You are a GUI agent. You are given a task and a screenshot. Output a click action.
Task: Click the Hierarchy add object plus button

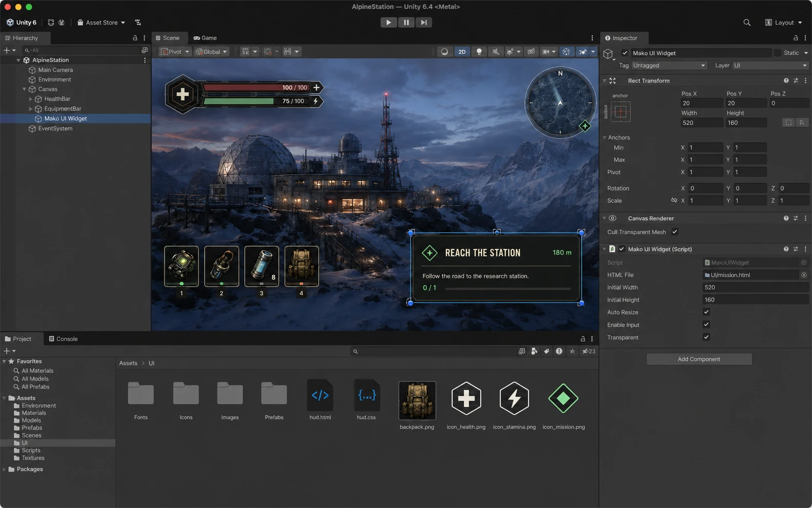(7, 50)
